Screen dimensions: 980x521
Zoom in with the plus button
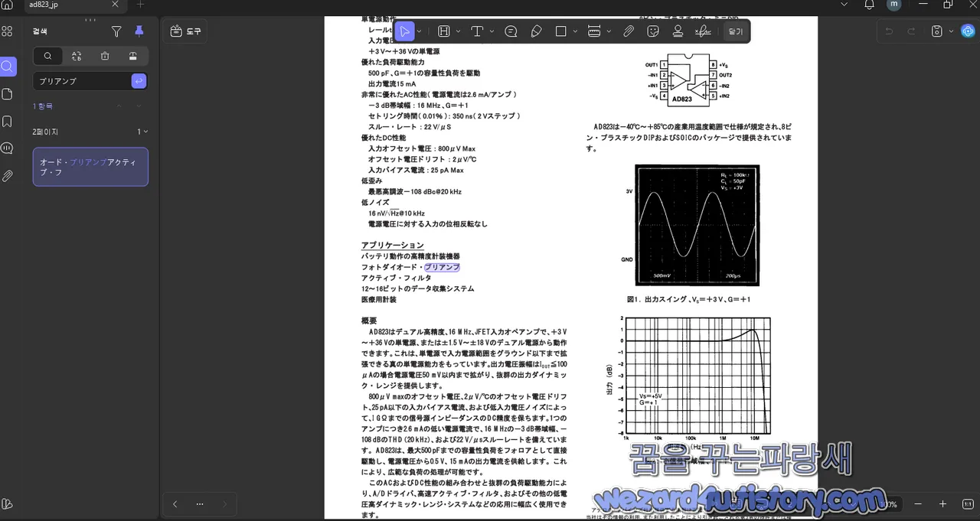(942, 504)
